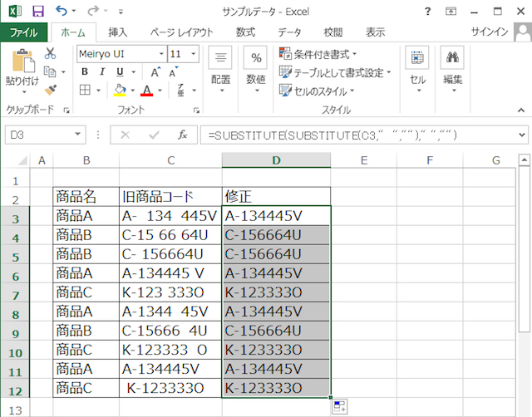Screen dimensions: 532x417
Task: Click the Insert Function fx icon
Action: [183, 135]
